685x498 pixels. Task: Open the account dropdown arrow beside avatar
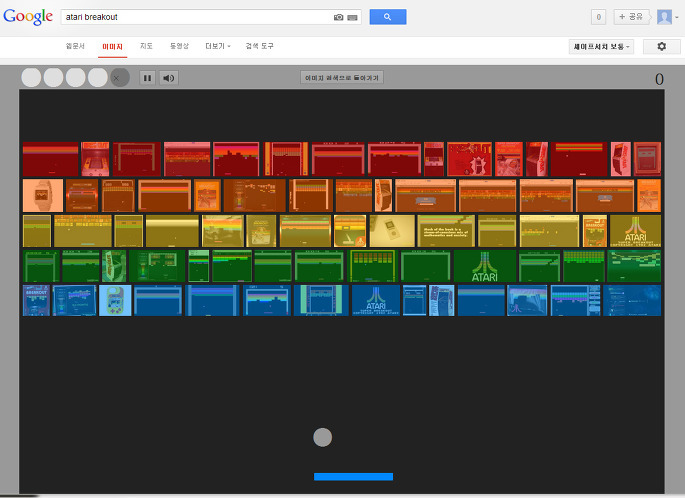point(677,17)
